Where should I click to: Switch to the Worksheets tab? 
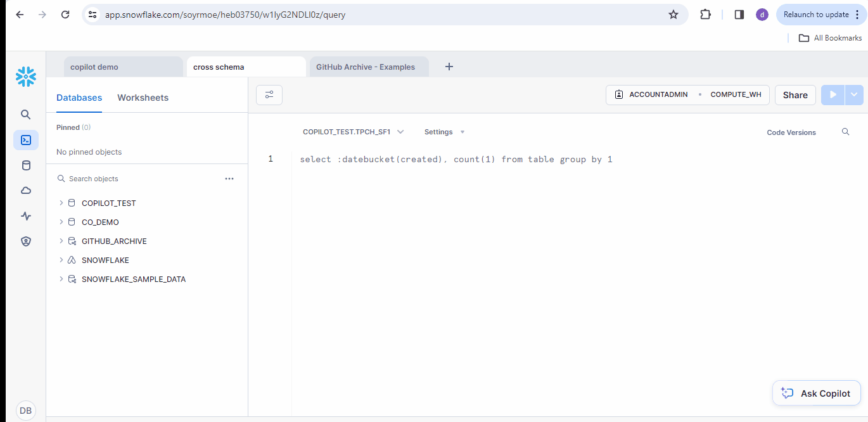point(143,98)
